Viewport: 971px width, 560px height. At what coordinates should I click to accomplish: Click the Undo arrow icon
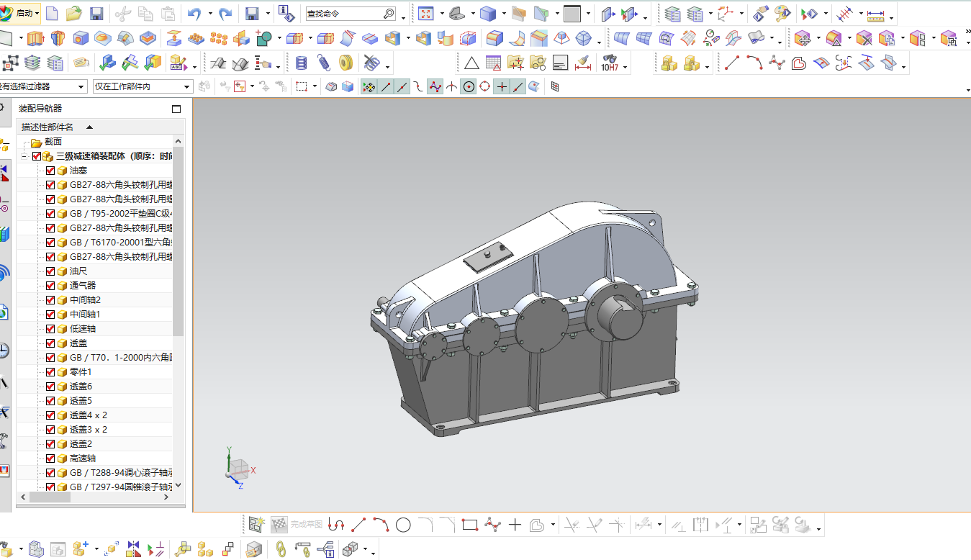(194, 13)
